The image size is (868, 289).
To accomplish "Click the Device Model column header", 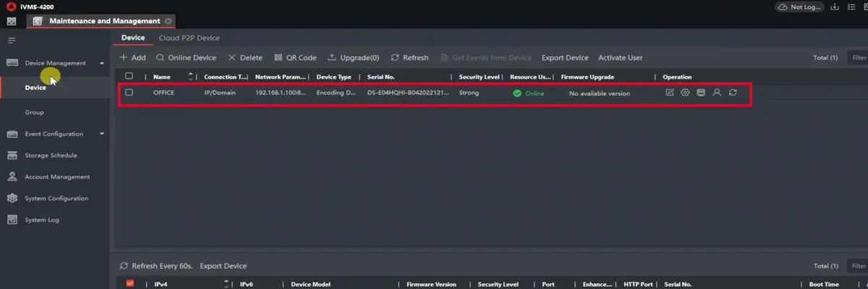I will 311,285.
